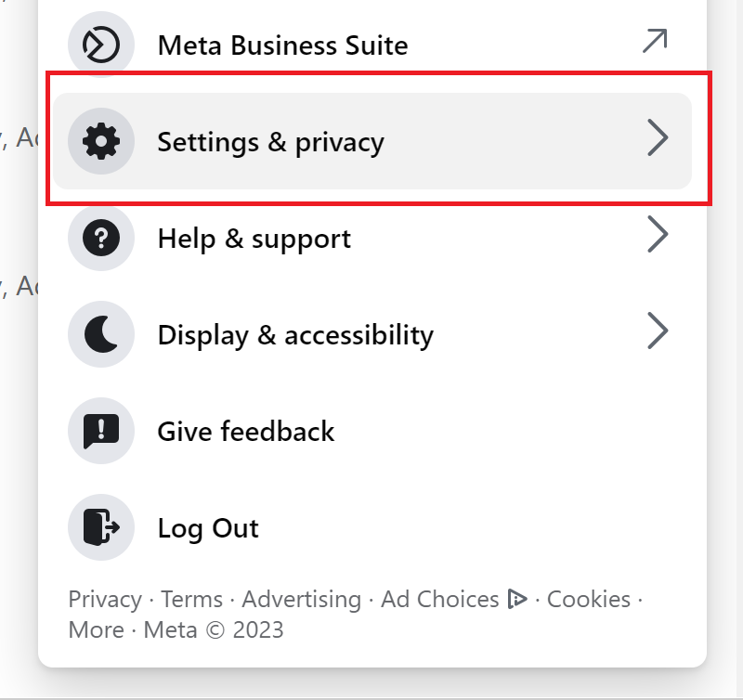Click the Meta Business Suite logo icon

pos(101,45)
